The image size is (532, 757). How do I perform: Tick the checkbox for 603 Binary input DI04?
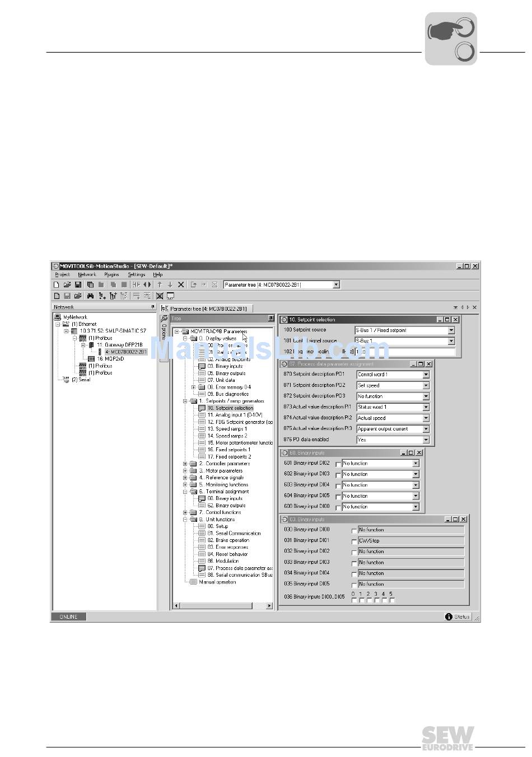pos(338,485)
